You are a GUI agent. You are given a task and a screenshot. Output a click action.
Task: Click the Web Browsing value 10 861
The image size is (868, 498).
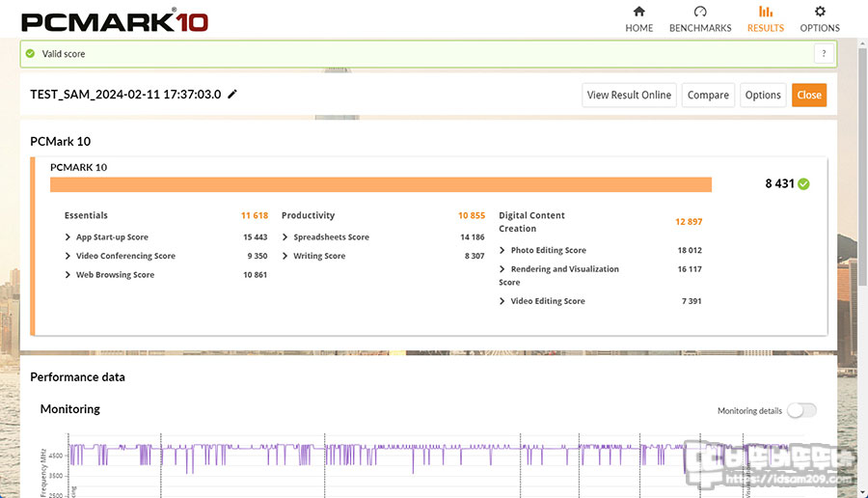click(256, 275)
